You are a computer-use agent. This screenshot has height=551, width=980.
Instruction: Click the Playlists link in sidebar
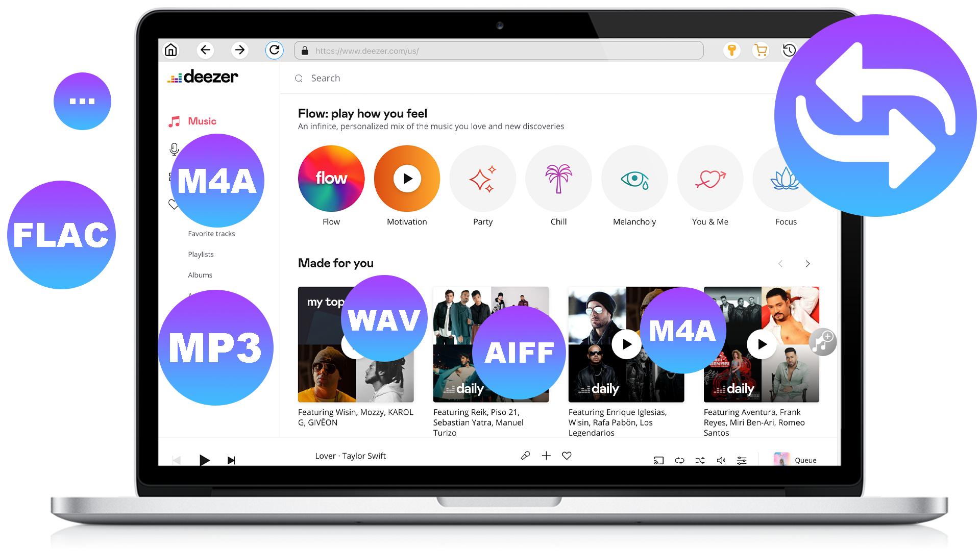201,254
